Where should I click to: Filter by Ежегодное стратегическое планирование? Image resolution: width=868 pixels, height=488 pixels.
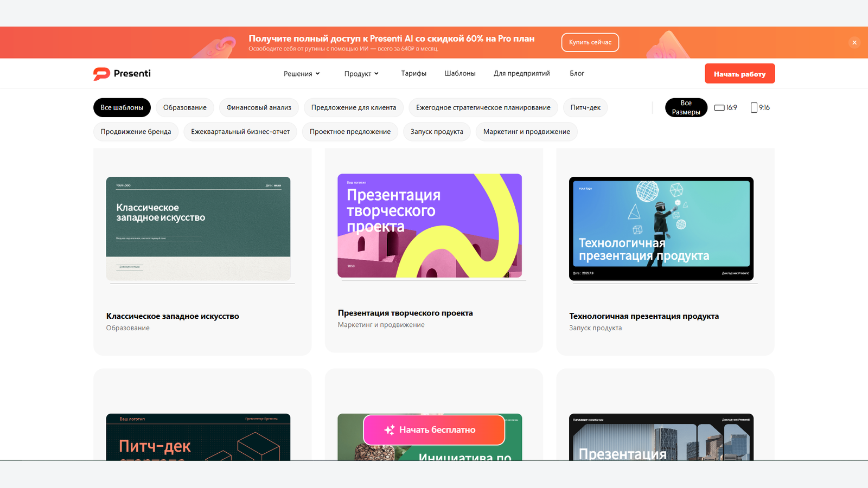coord(483,107)
